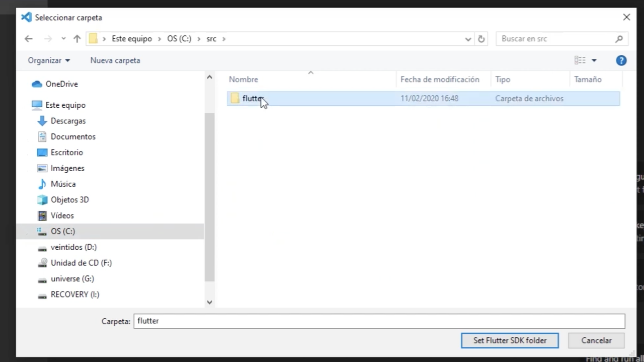Screen dimensions: 644x362
Task: Click the Música note icon
Action: (42, 184)
